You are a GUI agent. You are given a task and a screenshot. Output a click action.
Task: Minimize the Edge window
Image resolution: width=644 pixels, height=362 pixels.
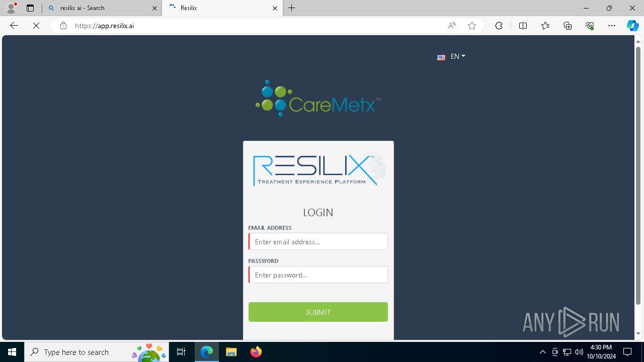click(586, 8)
